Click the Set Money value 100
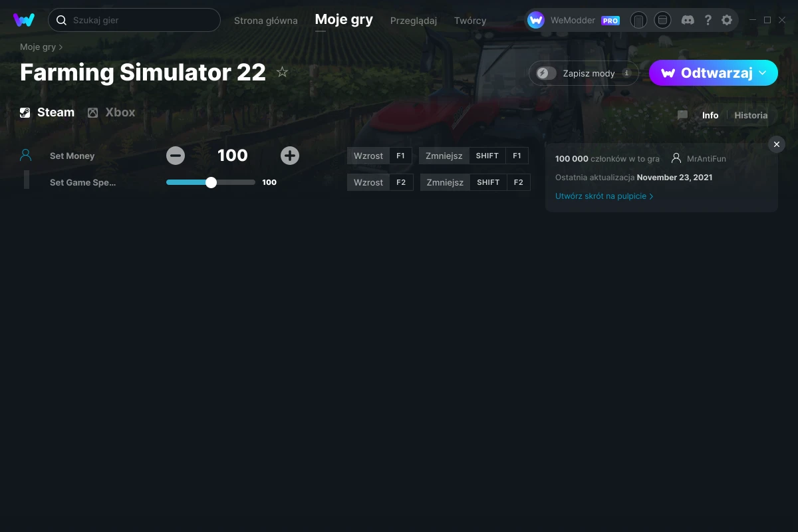Screen dimensions: 798x532 233,156
